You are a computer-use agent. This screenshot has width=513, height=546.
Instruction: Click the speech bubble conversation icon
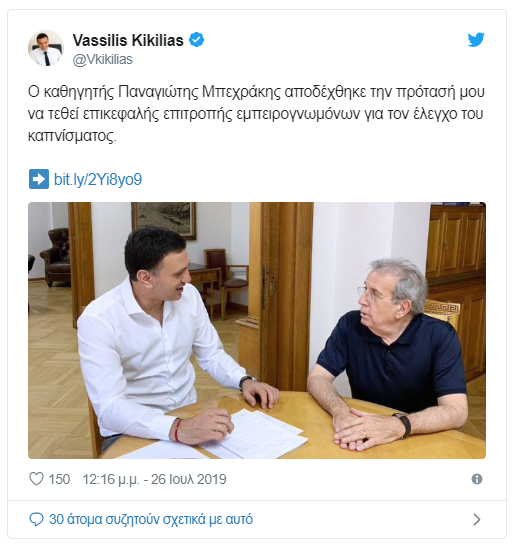point(36,519)
